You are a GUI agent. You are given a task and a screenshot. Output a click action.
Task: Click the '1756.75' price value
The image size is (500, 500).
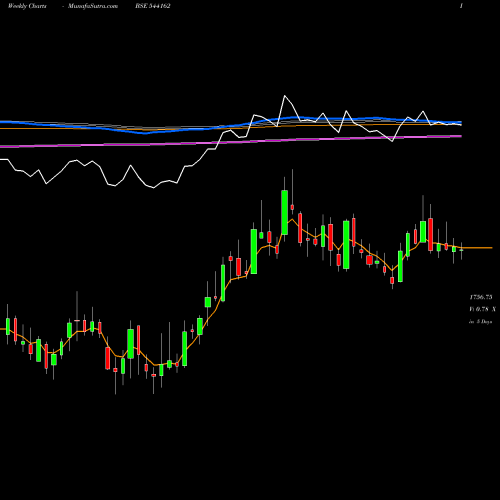coord(481,297)
